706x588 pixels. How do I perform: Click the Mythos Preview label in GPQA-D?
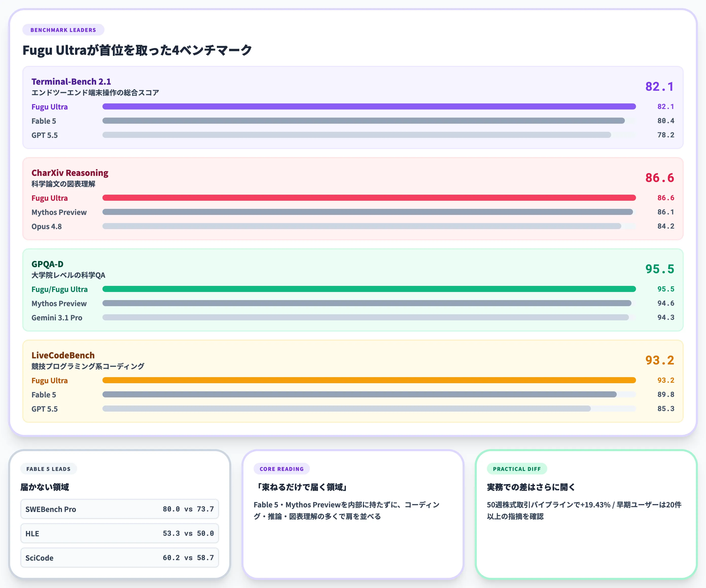59,303
